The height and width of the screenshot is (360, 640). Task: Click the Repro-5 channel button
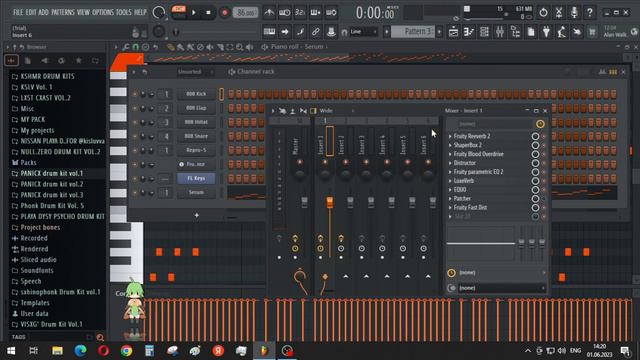click(196, 150)
